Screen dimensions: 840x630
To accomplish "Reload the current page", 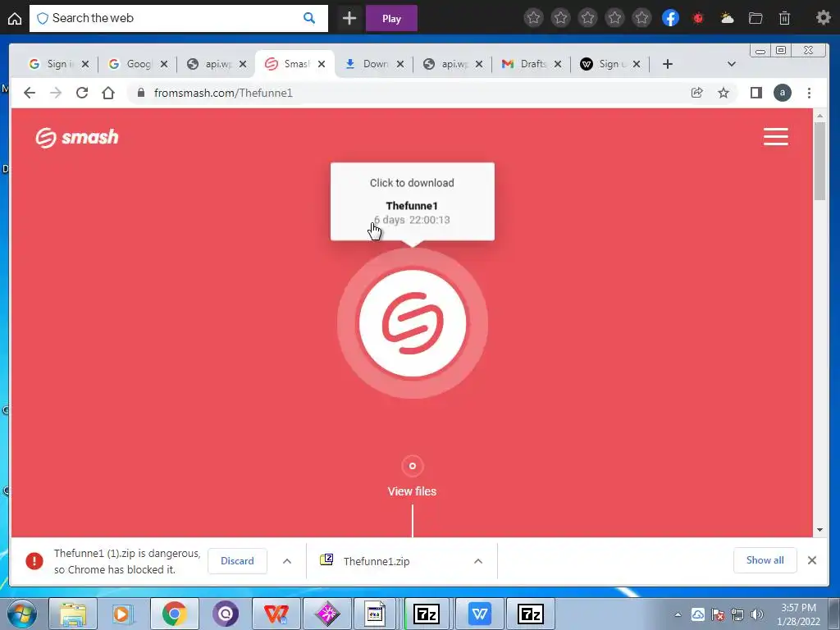I will point(82,93).
